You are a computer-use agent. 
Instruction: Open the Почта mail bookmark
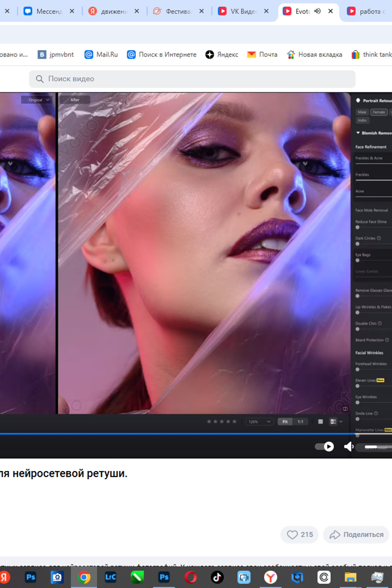pyautogui.click(x=262, y=55)
